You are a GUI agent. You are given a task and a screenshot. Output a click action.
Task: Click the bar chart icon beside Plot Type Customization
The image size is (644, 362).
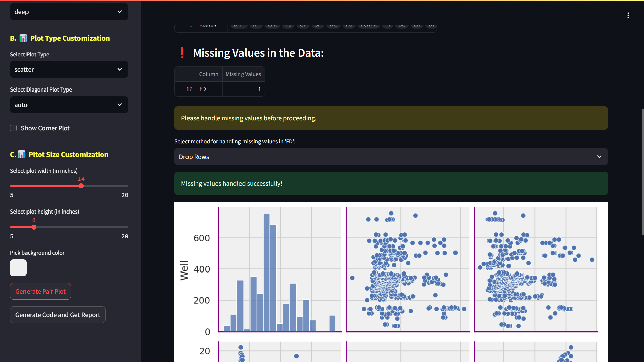(x=23, y=38)
